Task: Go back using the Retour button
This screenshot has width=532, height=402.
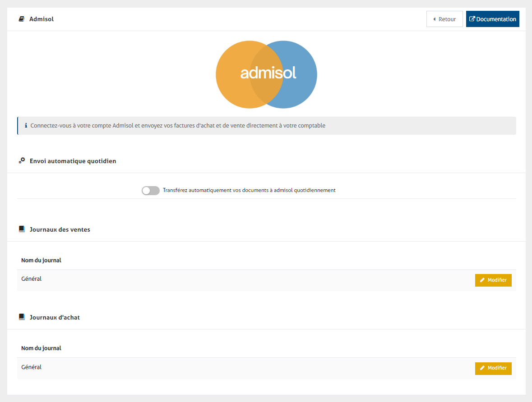Action: tap(444, 19)
